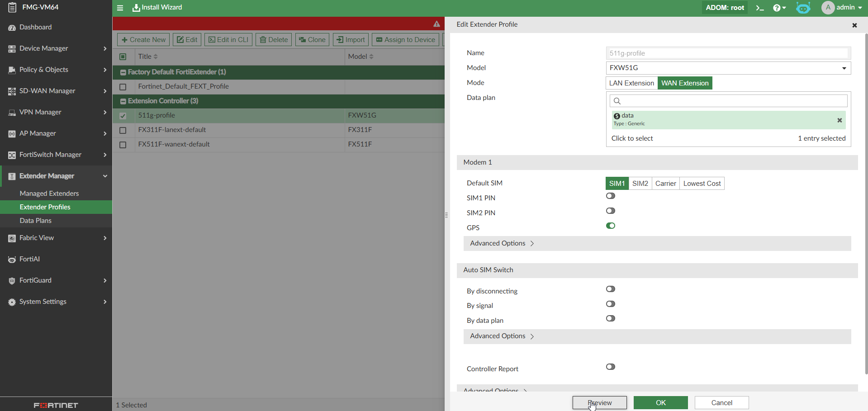Expand SD-WAN Manager menu

[56, 91]
